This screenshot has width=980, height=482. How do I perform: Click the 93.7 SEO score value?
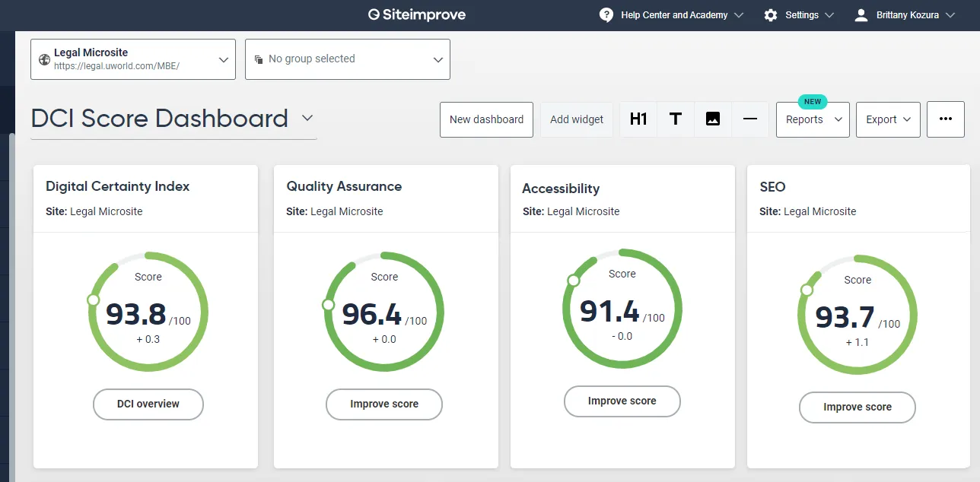[845, 317]
